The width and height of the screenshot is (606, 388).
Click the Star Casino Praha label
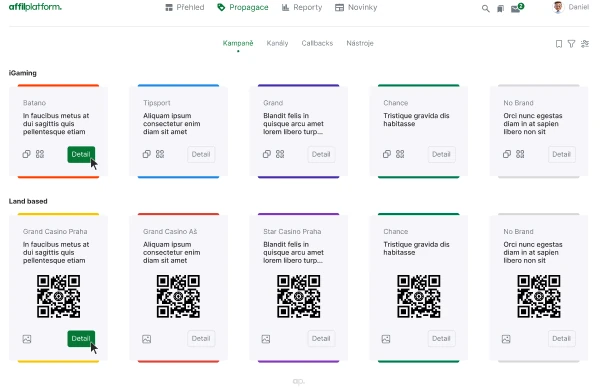tap(292, 231)
